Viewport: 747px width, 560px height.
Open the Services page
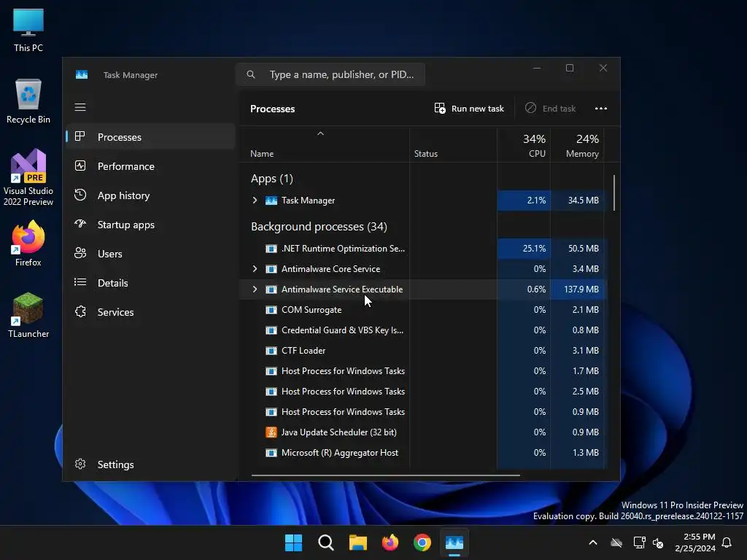click(150, 312)
